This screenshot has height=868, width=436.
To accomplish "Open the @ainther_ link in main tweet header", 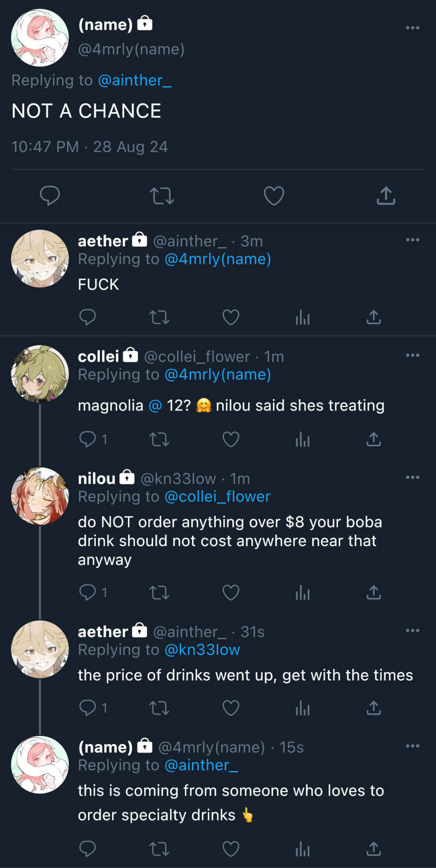I will point(135,80).
